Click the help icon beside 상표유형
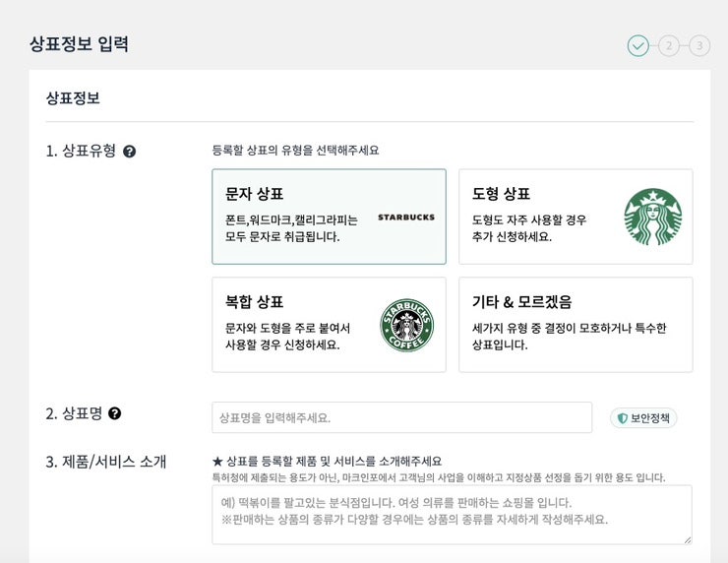Image resolution: width=728 pixels, height=563 pixels. coord(129,152)
